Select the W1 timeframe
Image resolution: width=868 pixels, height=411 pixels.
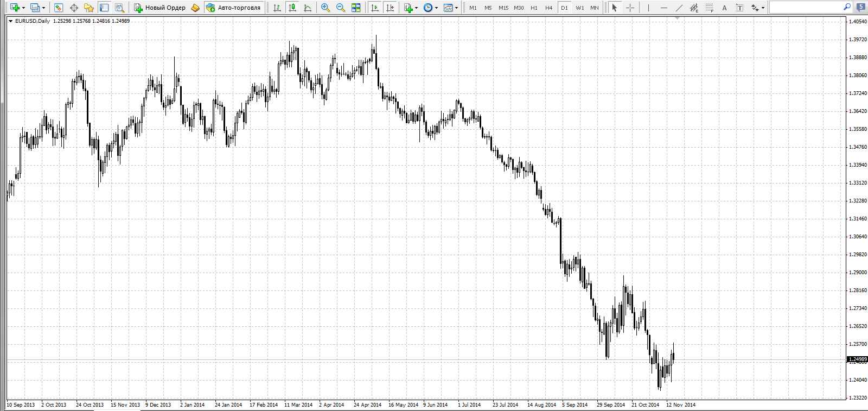tap(580, 8)
